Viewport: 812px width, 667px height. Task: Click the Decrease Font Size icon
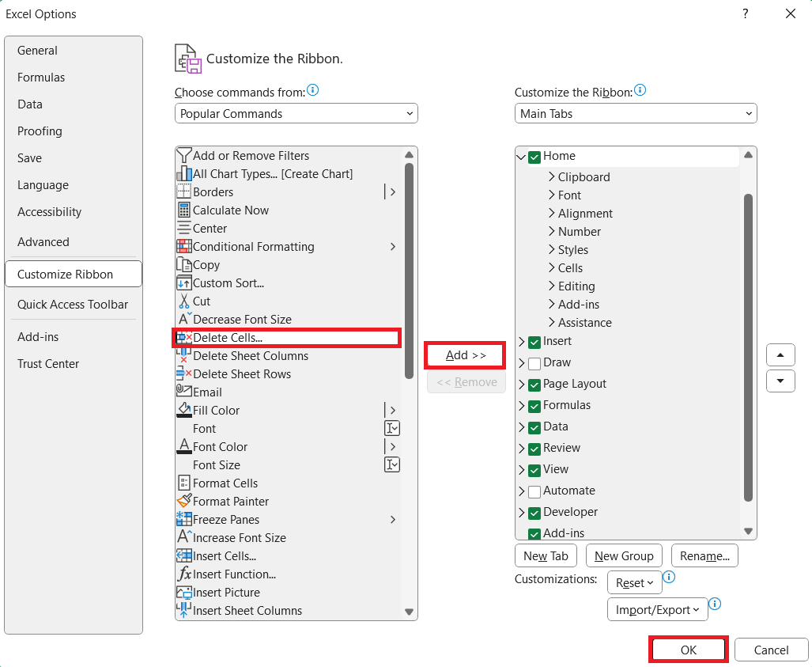coord(184,319)
